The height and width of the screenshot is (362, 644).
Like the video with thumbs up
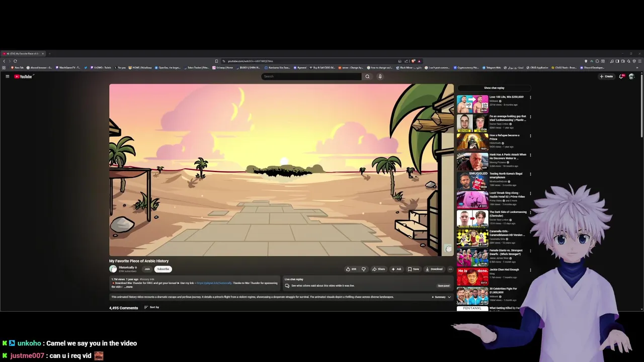[x=351, y=269]
